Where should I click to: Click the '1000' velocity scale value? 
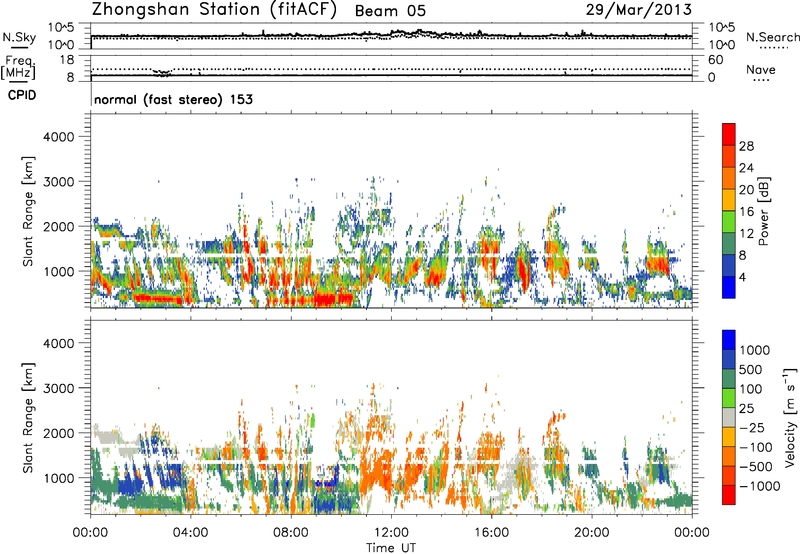click(754, 350)
